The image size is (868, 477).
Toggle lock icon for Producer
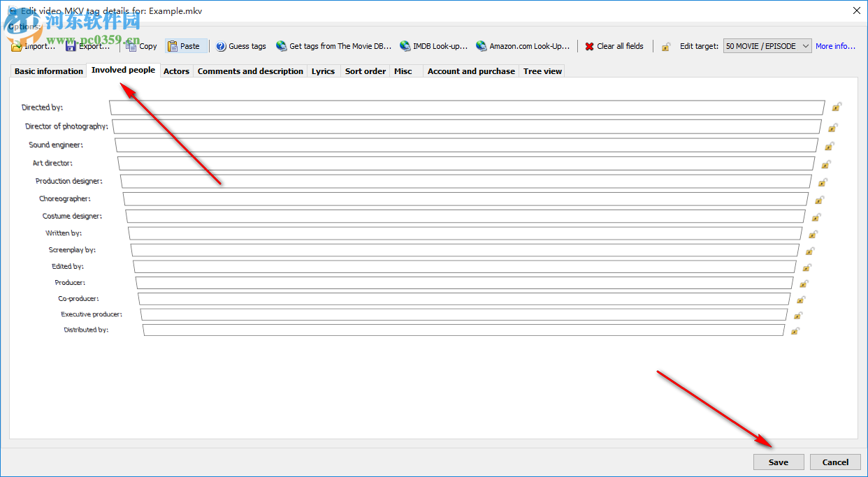click(804, 284)
